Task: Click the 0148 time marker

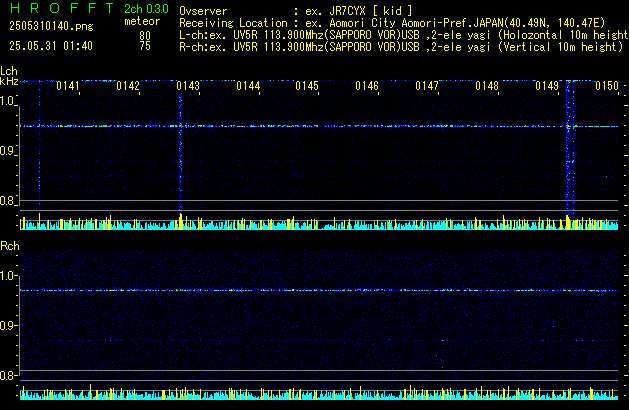Action: (487, 86)
